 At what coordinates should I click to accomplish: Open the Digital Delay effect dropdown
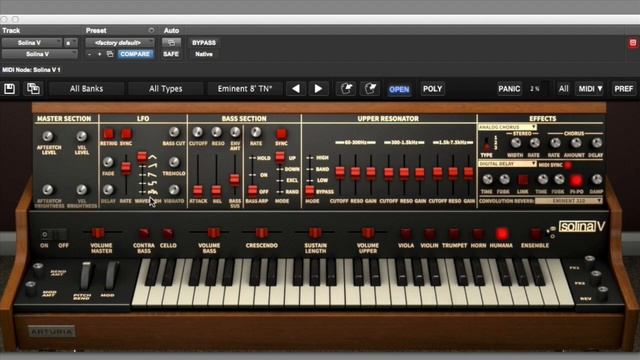tap(507, 164)
